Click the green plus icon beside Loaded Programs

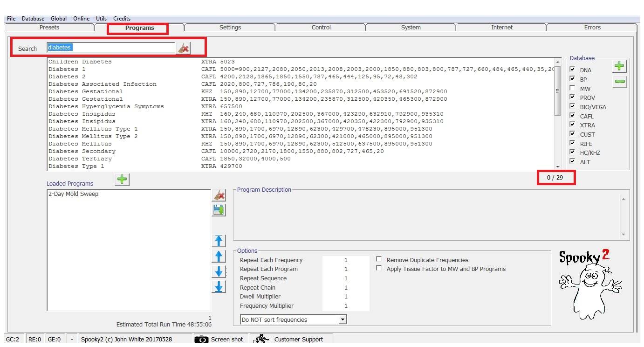tap(122, 180)
